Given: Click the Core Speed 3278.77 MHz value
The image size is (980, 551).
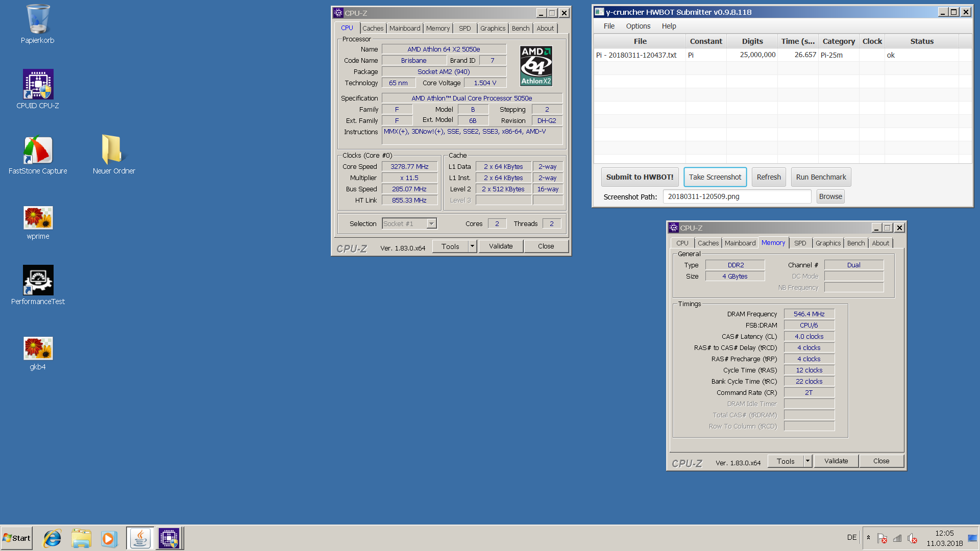Looking at the screenshot, I should (409, 167).
